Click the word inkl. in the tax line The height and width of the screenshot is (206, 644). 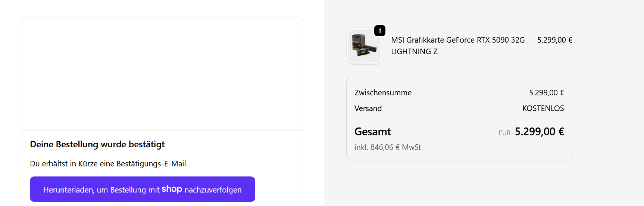coord(361,147)
